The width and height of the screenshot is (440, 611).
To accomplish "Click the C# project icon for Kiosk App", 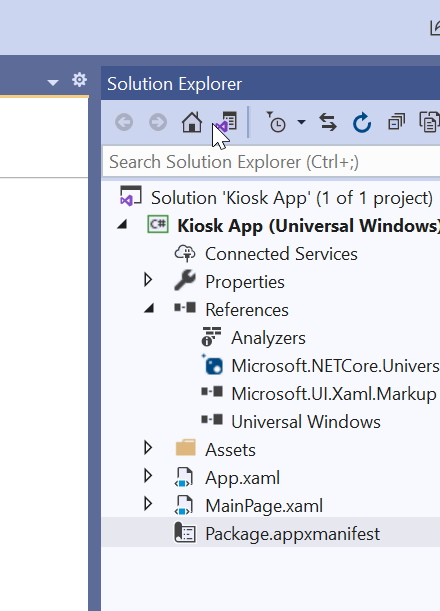I will pyautogui.click(x=158, y=224).
